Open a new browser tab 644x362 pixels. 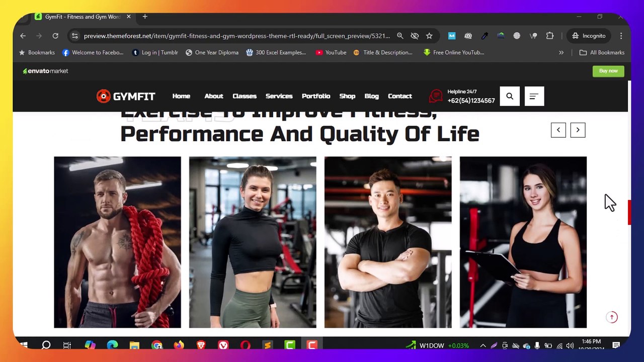[145, 17]
